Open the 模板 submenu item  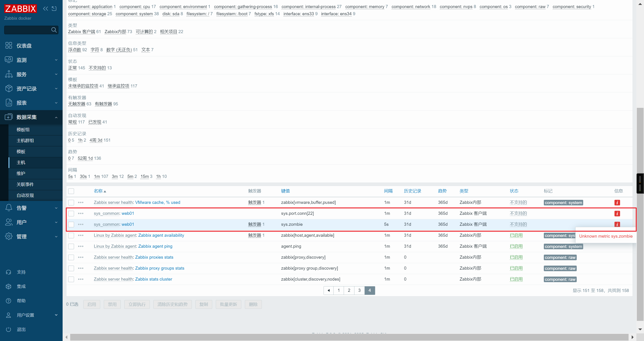[x=36, y=152]
